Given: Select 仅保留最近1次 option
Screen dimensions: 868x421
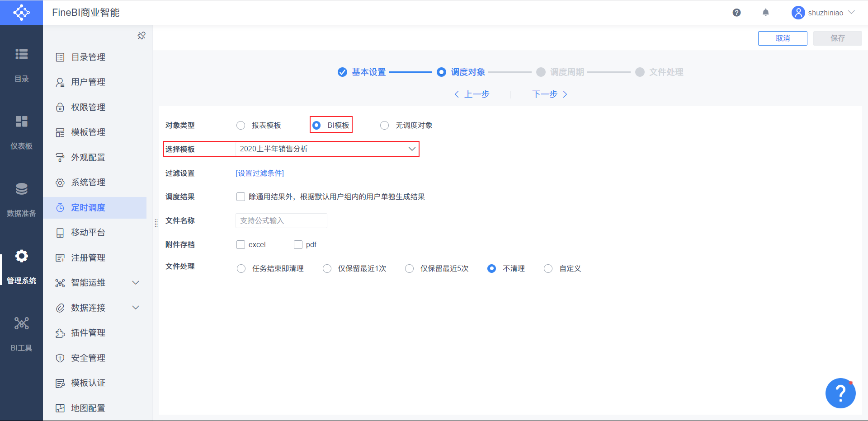Looking at the screenshot, I should 327,268.
